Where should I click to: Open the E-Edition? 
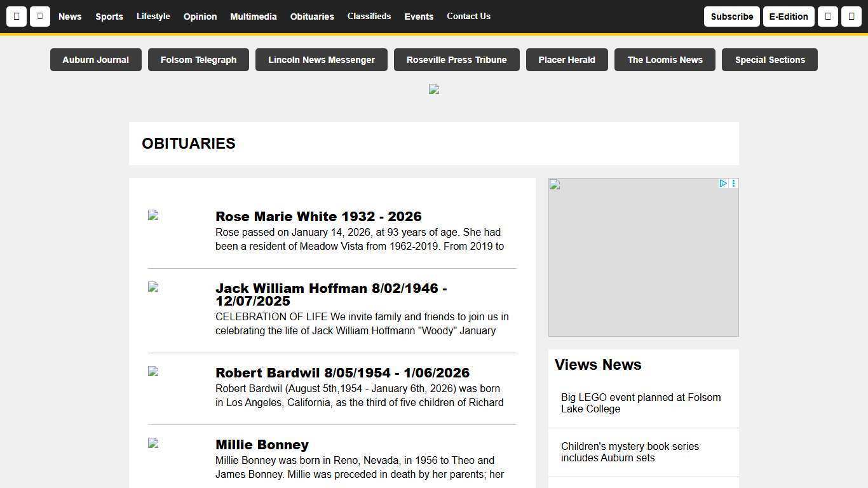point(789,17)
